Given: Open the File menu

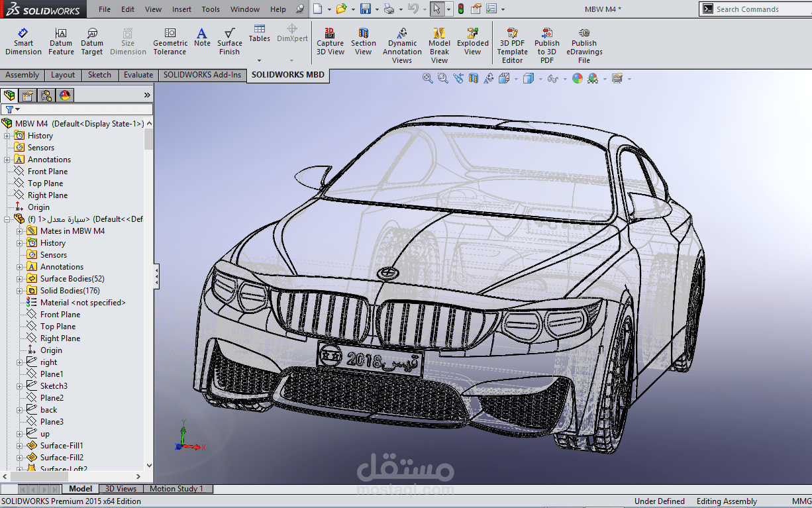Looking at the screenshot, I should pos(105,9).
